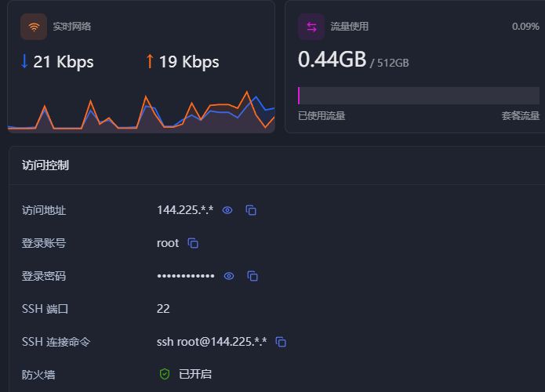Screen dimensions: 545x392
Task: Copy the SSH connection command
Action: (281, 342)
